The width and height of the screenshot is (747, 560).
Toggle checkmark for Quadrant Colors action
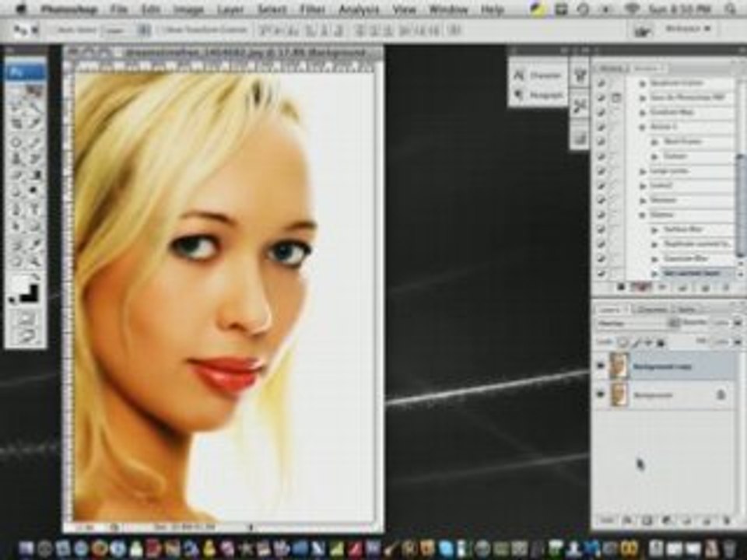tap(601, 83)
